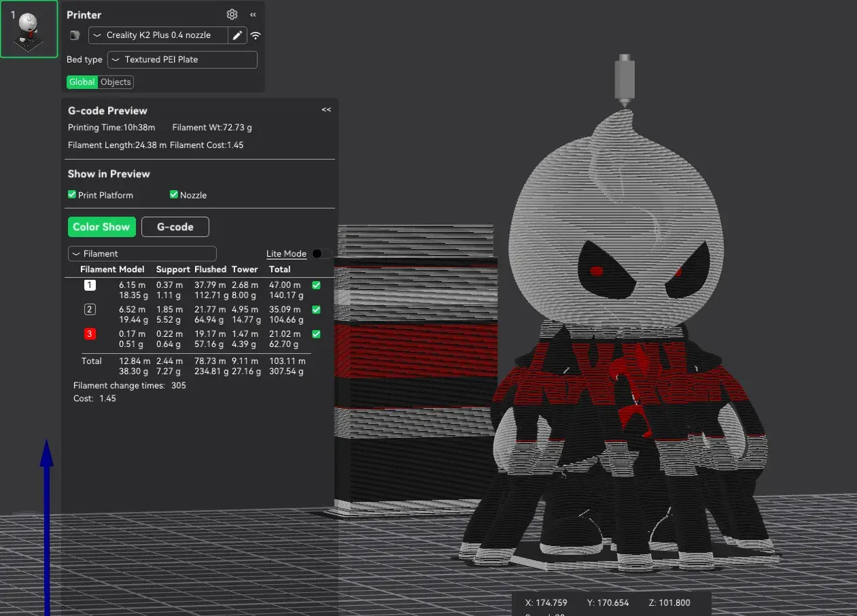Open the Bed type Textured PEI Plate dropdown
This screenshot has width=857, height=616.
click(182, 60)
